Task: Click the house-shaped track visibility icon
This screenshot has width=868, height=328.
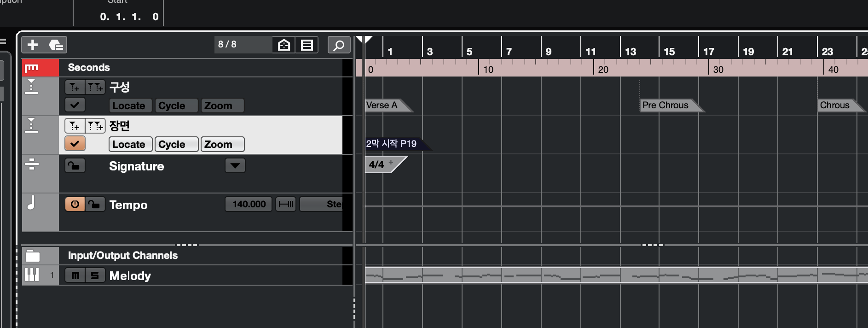Action: pyautogui.click(x=284, y=45)
